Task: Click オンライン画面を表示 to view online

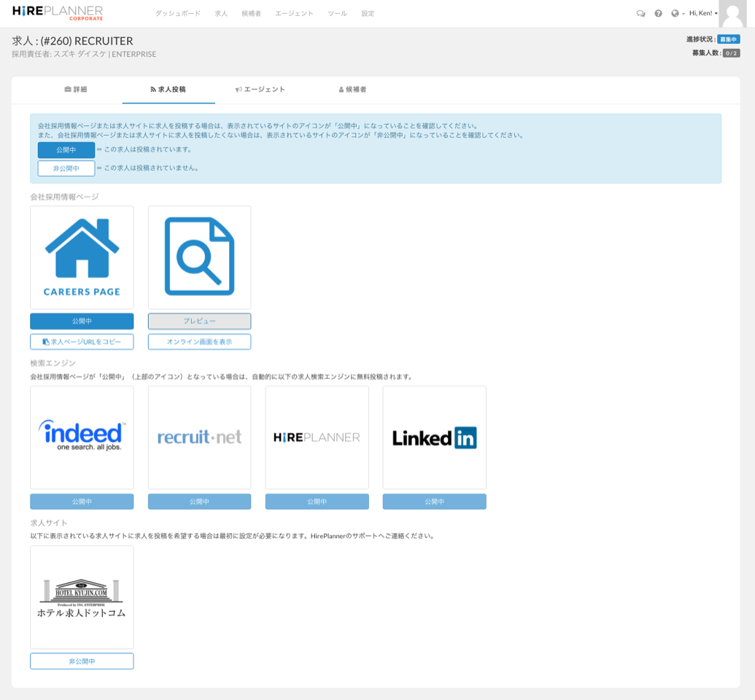Action: tap(199, 341)
